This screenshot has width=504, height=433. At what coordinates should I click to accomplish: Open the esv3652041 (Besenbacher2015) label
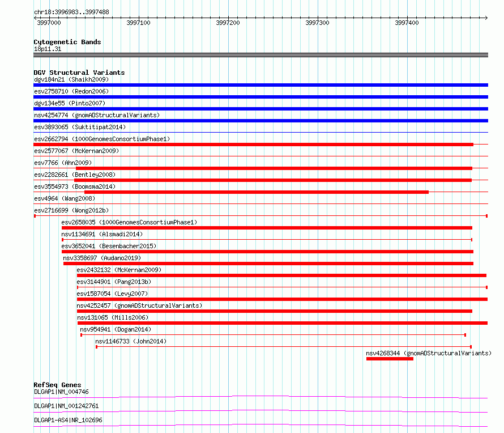tap(109, 246)
